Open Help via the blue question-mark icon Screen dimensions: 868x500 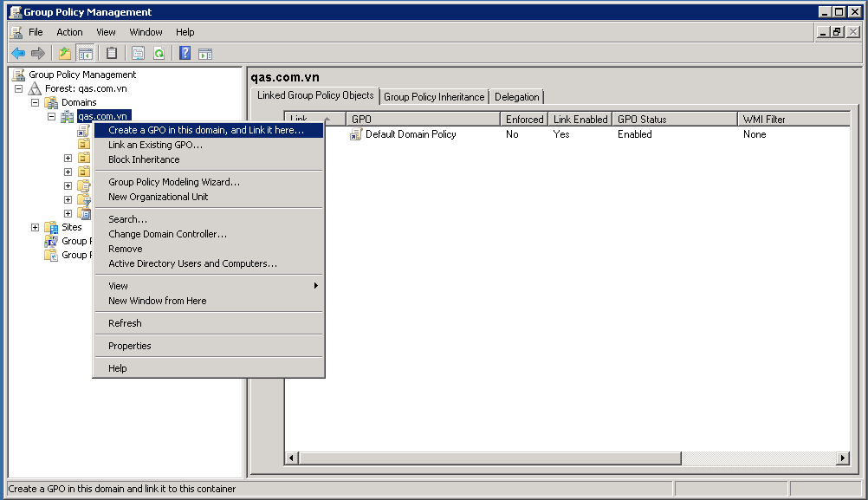tap(185, 54)
